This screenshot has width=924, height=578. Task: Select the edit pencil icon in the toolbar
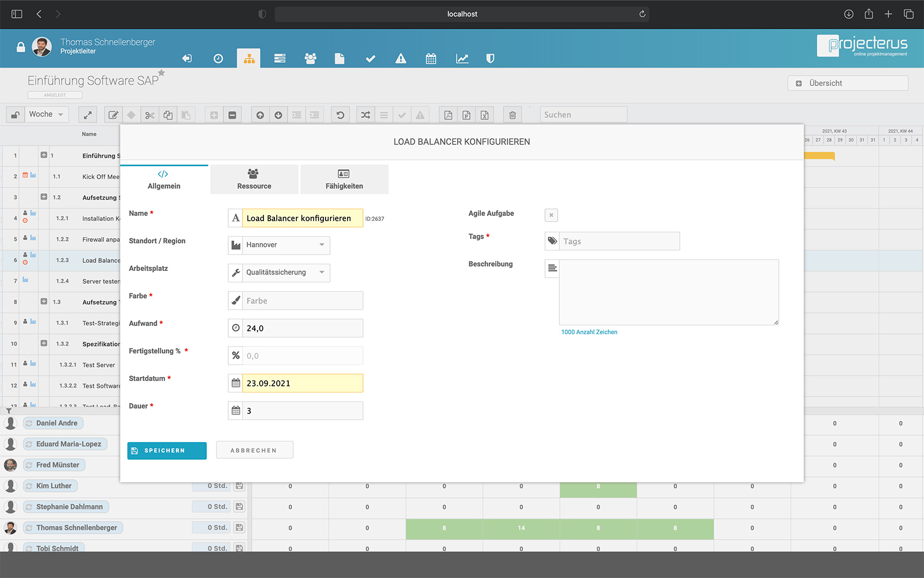click(113, 114)
